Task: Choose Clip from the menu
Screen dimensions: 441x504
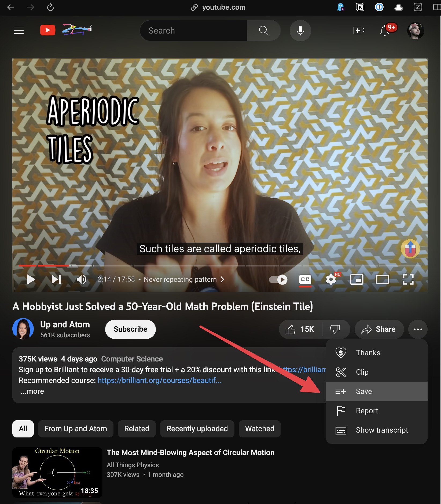Action: (x=377, y=372)
